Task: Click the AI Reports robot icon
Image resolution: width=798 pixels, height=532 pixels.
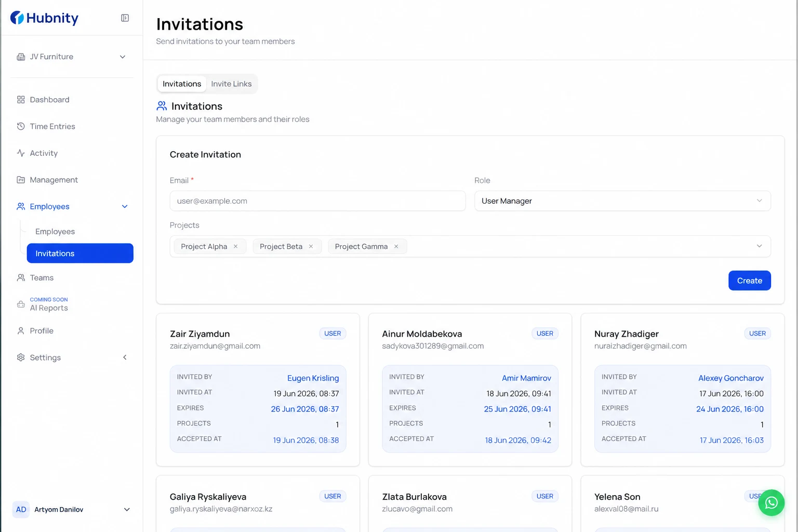Action: point(21,304)
